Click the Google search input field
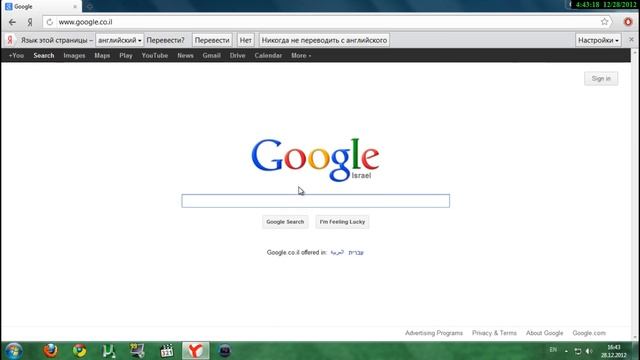 point(316,201)
